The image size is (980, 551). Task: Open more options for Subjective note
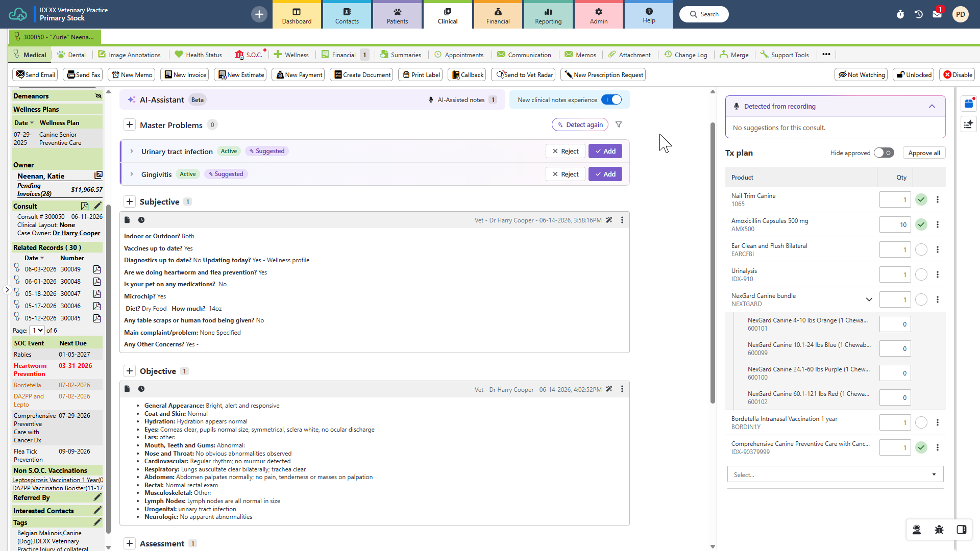pyautogui.click(x=622, y=220)
